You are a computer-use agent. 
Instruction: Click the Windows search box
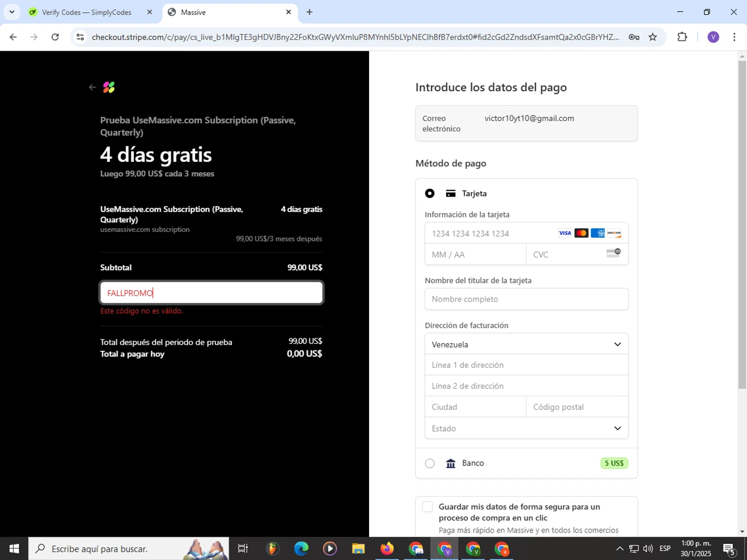128,549
